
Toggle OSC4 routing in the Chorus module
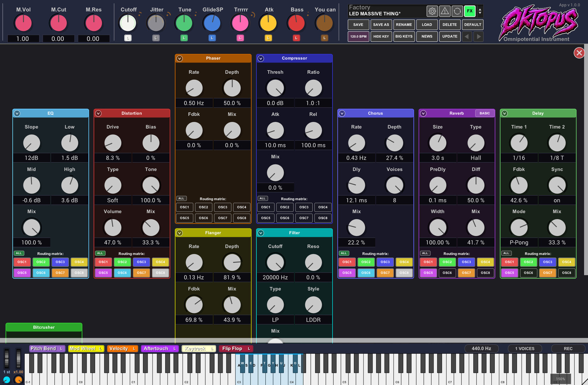[404, 262]
